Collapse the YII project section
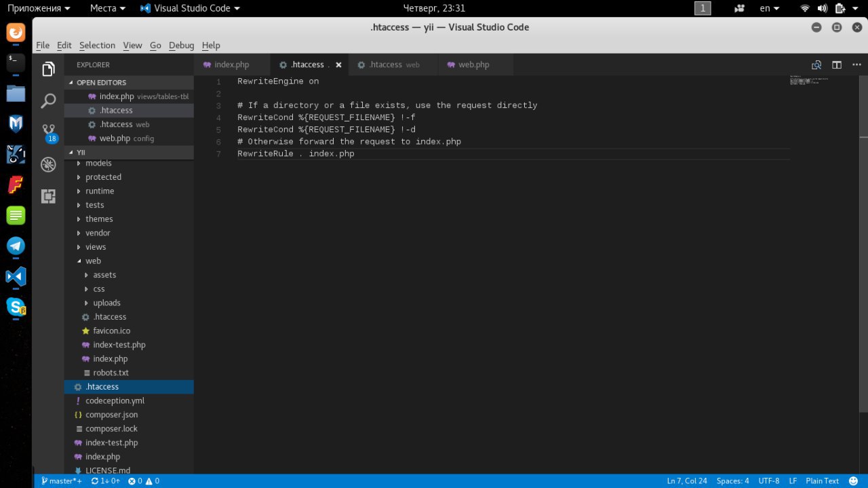Image resolution: width=868 pixels, height=488 pixels. pyautogui.click(x=129, y=153)
